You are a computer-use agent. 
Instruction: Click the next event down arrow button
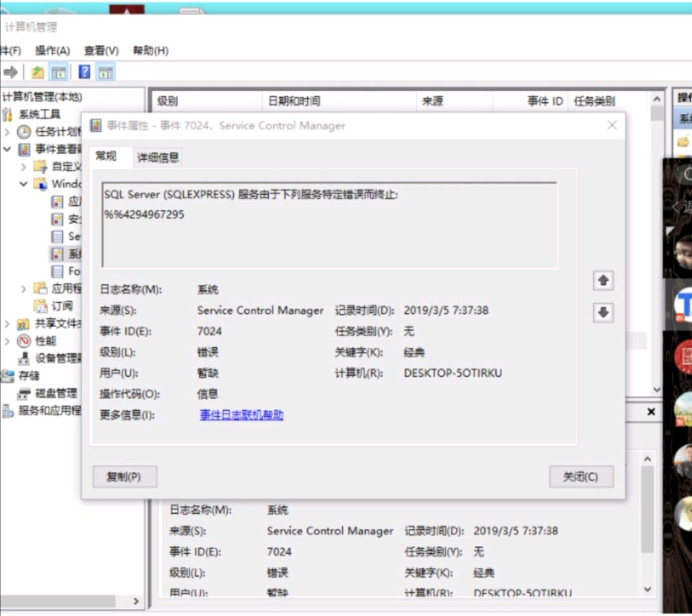[x=604, y=312]
